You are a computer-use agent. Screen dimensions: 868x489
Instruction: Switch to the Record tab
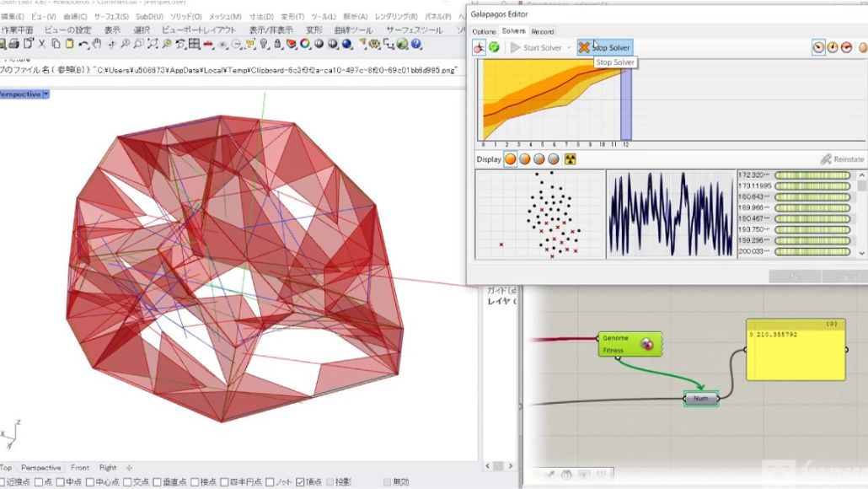click(x=543, y=31)
